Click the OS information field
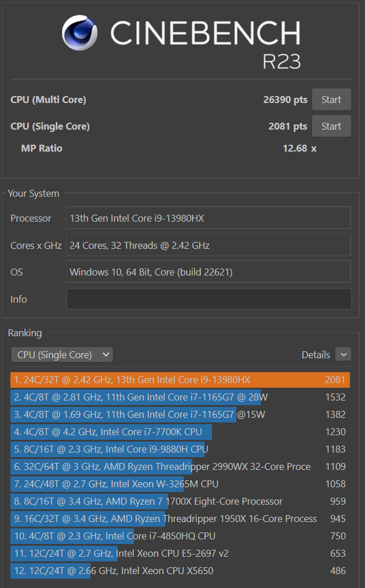The height and width of the screenshot is (588, 365). pyautogui.click(x=209, y=272)
